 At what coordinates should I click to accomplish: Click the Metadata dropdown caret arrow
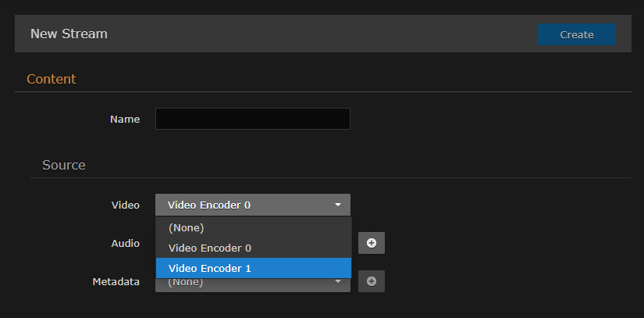click(338, 282)
